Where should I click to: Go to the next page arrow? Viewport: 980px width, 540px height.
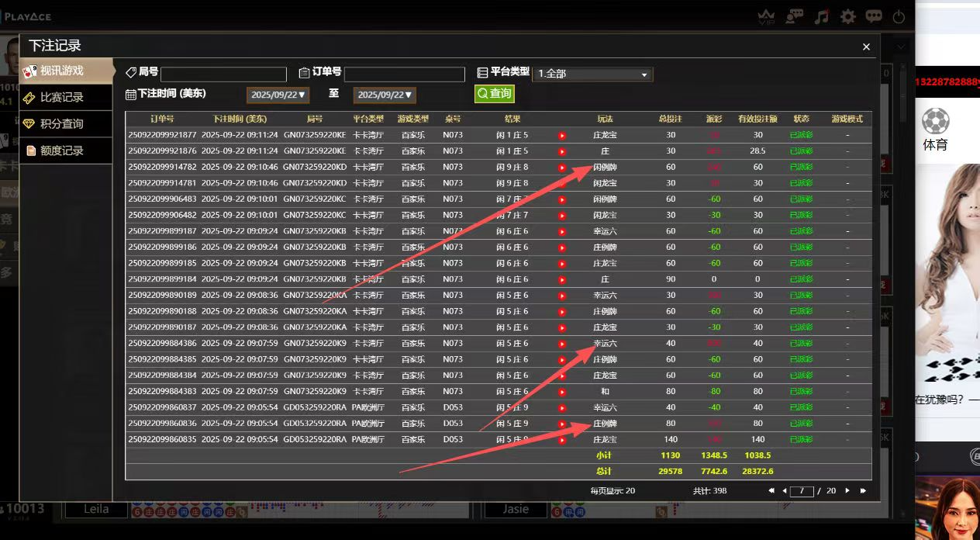click(x=847, y=490)
